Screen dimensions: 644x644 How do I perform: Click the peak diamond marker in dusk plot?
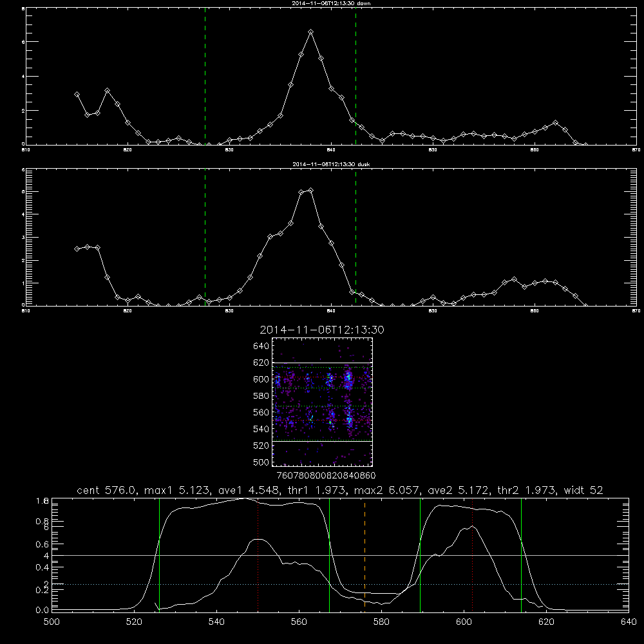point(311,190)
